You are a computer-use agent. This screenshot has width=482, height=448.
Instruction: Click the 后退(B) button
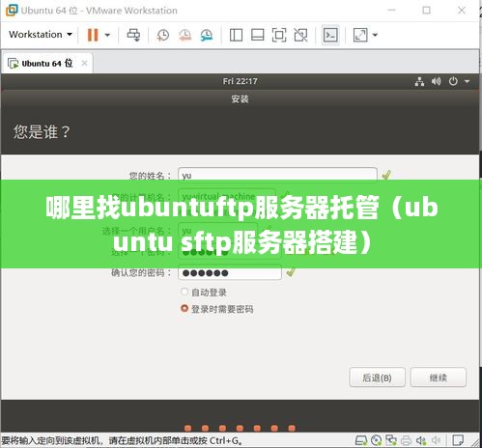pos(377,378)
